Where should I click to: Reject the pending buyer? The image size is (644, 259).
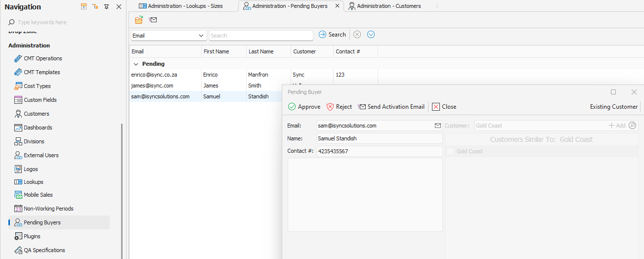tap(339, 107)
